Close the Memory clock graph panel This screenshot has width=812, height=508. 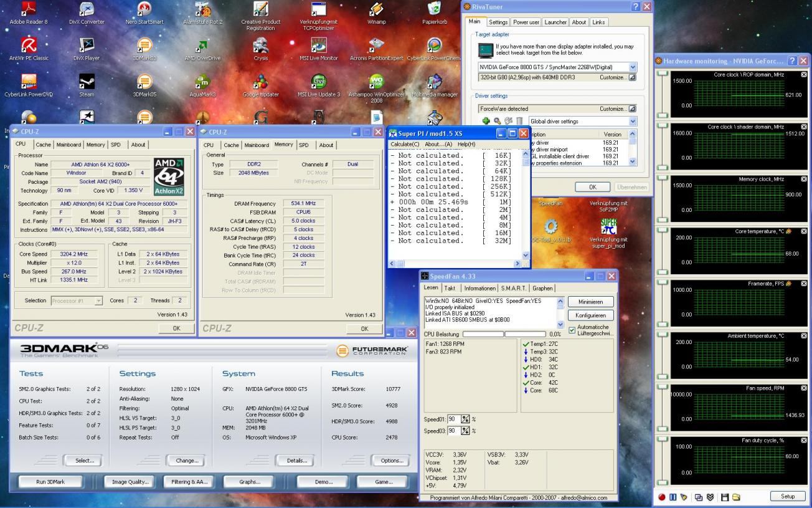pos(803,179)
